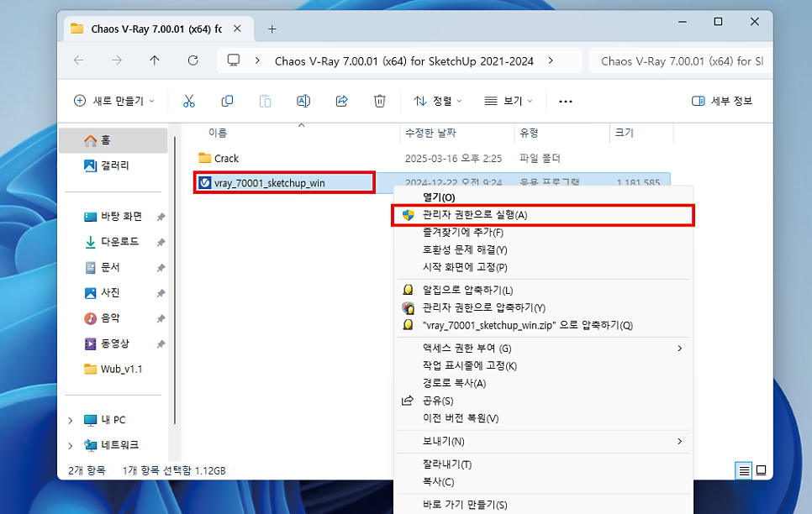The height and width of the screenshot is (514, 812).
Task: Switch to large thumbnails view icon
Action: pyautogui.click(x=762, y=470)
